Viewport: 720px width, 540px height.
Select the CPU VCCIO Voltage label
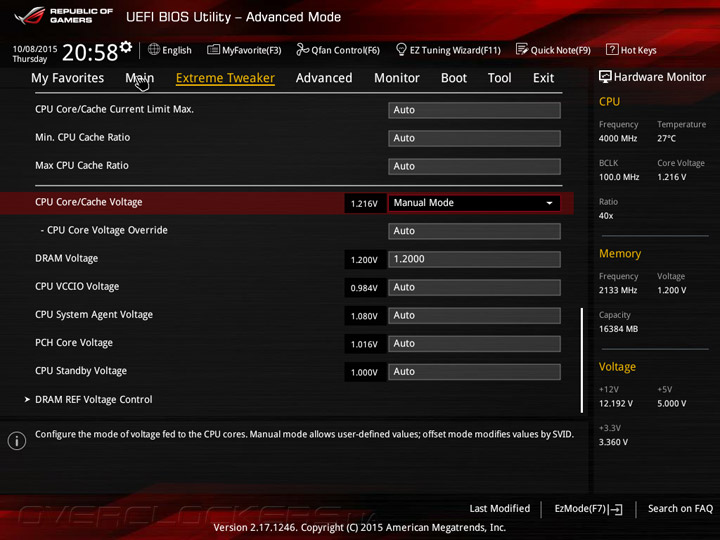click(x=77, y=287)
